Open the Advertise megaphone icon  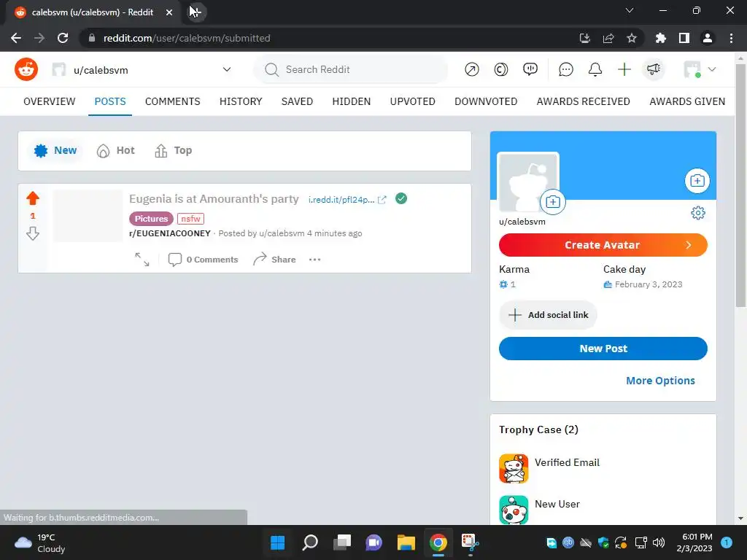pos(653,69)
